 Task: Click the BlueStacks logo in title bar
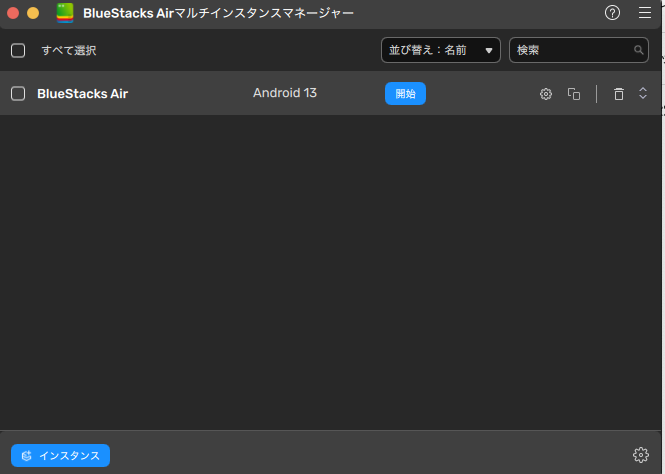coord(65,13)
